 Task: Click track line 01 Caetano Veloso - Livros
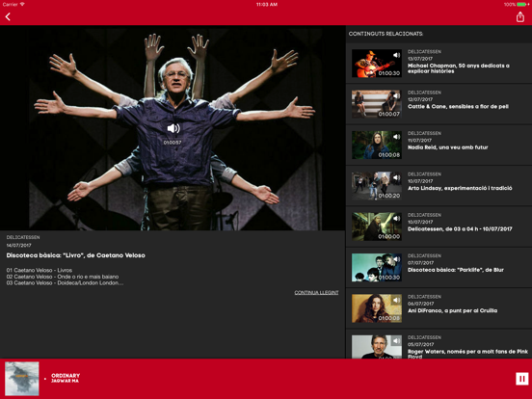tap(40, 270)
